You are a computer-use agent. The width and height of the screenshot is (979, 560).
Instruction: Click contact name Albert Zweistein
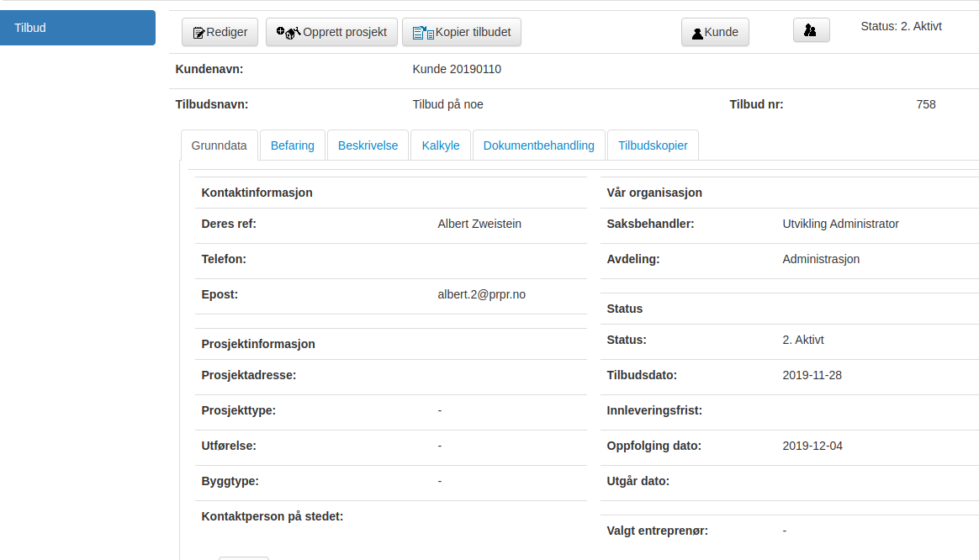[479, 224]
